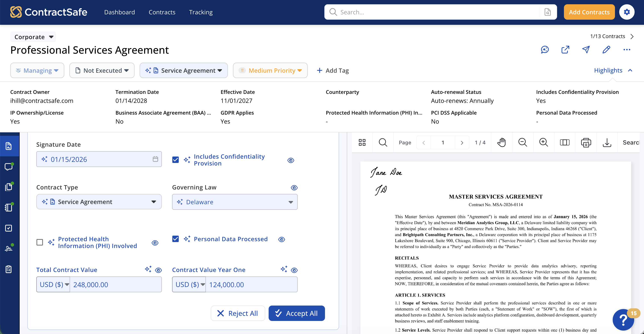Toggle eye icon for Personal Data Processed
The height and width of the screenshot is (334, 644).
coord(281,239)
